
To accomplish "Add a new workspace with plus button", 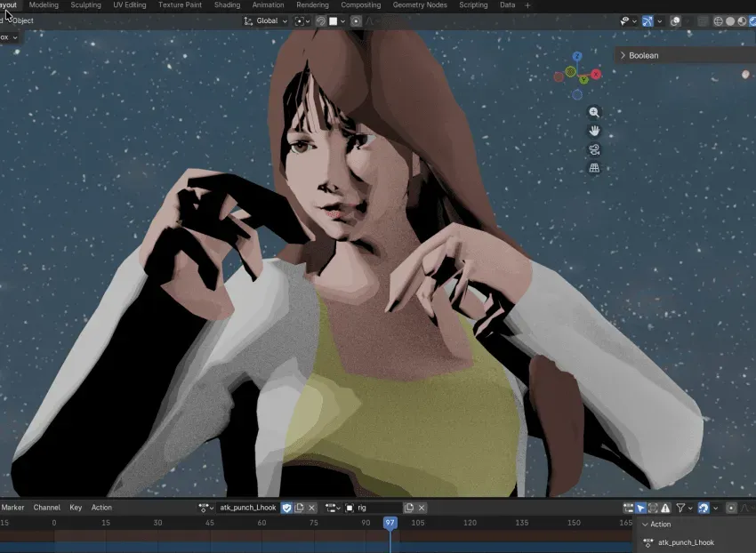I will [x=527, y=5].
